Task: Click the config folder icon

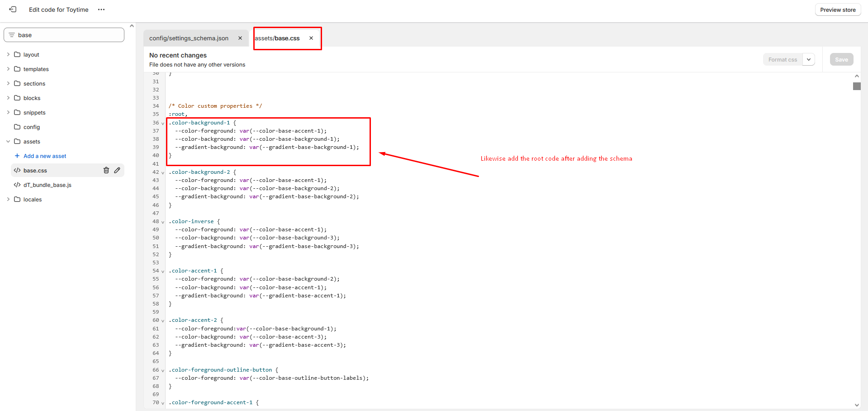Action: 17,127
